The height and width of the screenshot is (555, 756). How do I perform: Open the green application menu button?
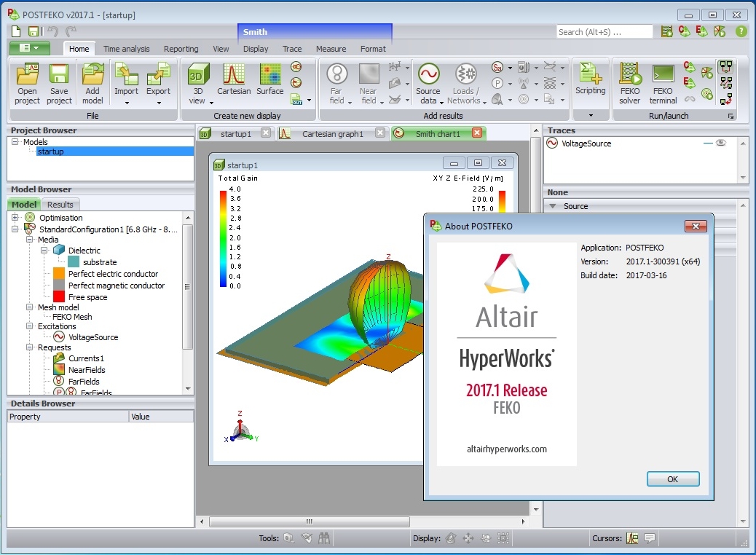pos(31,48)
